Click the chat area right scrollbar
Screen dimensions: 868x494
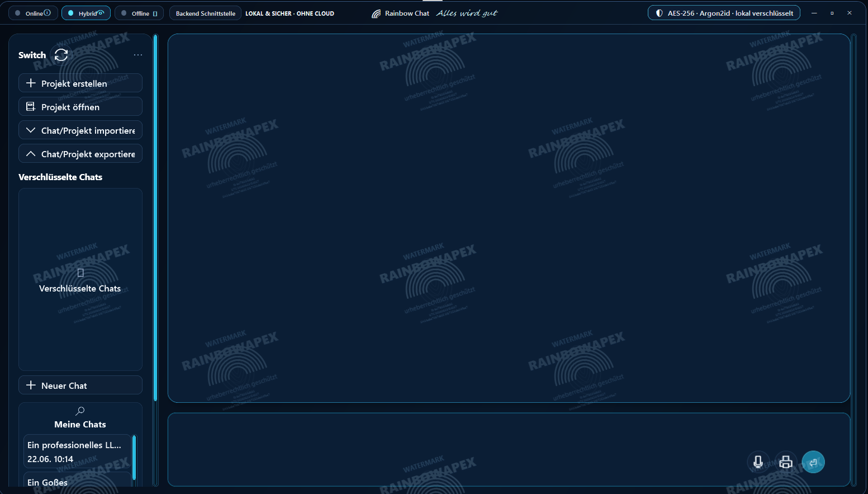pos(853,260)
